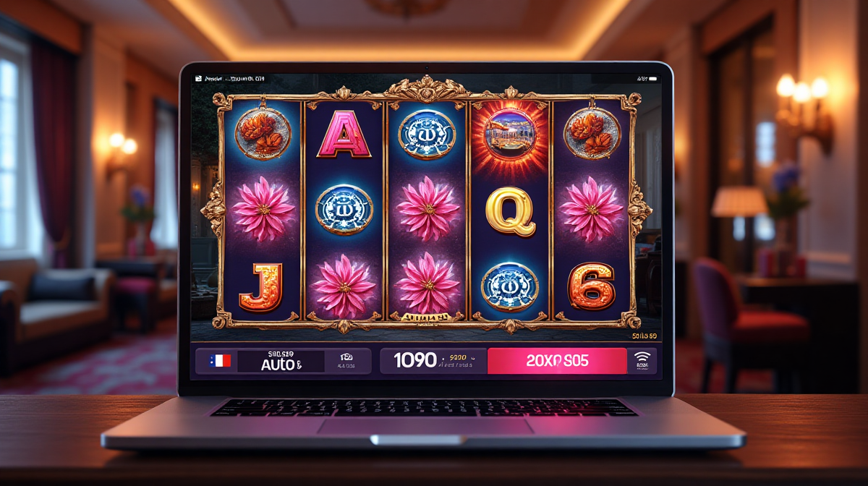Click the orange letter J symbol
Image resolution: width=868 pixels, height=486 pixels.
coord(260,287)
